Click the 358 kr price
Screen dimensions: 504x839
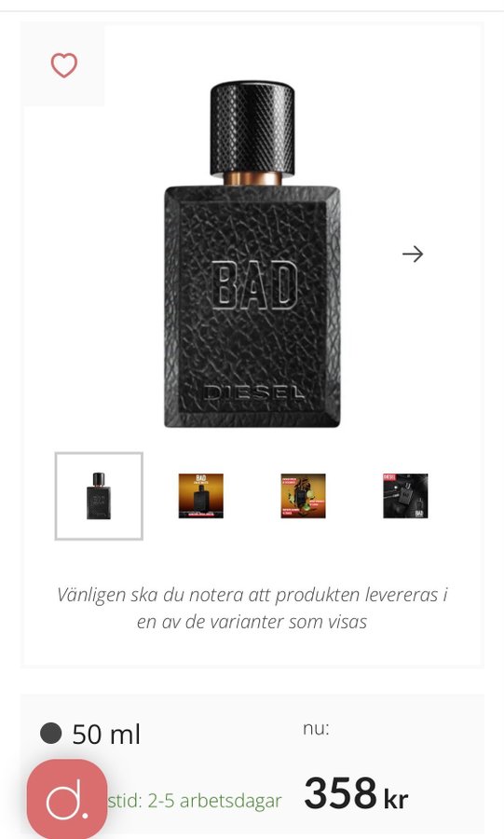tap(356, 793)
